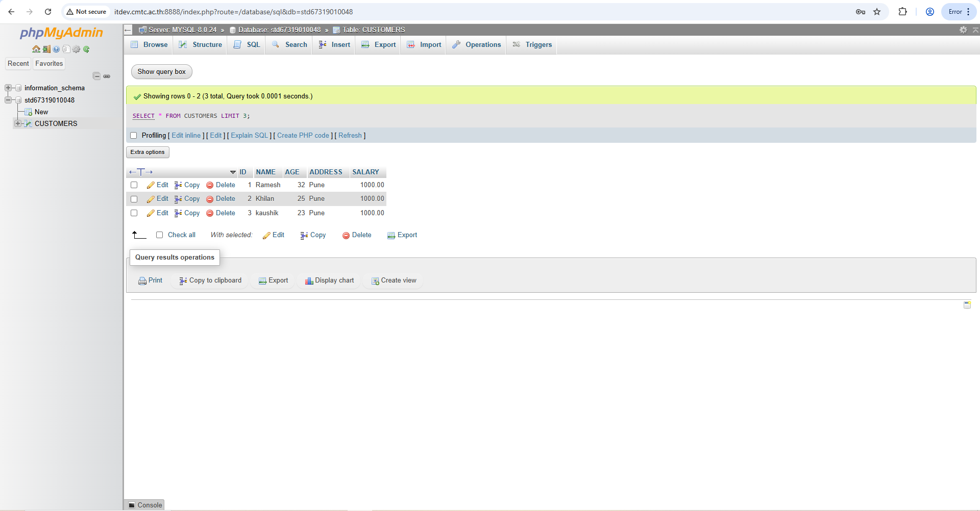Viewport: 980px width, 511px height.
Task: Expand the CUSTOMERS table node
Action: [x=18, y=124]
